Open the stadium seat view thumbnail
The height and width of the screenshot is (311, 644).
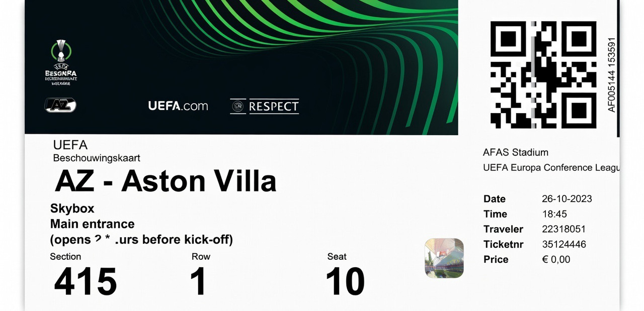click(444, 258)
